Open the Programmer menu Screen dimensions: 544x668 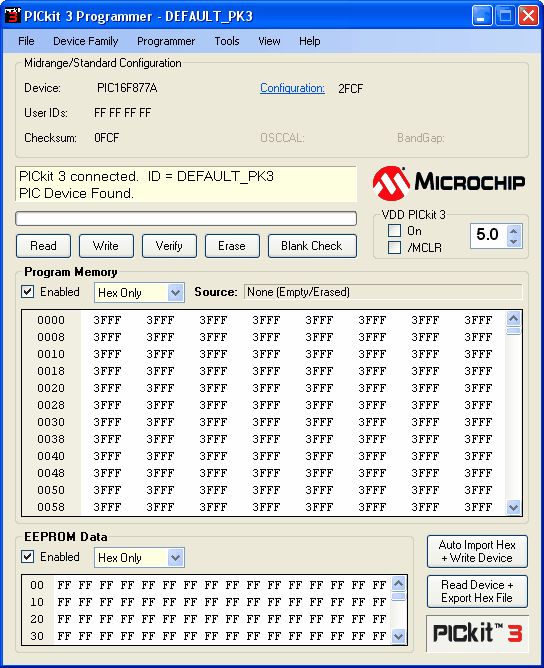(x=166, y=41)
